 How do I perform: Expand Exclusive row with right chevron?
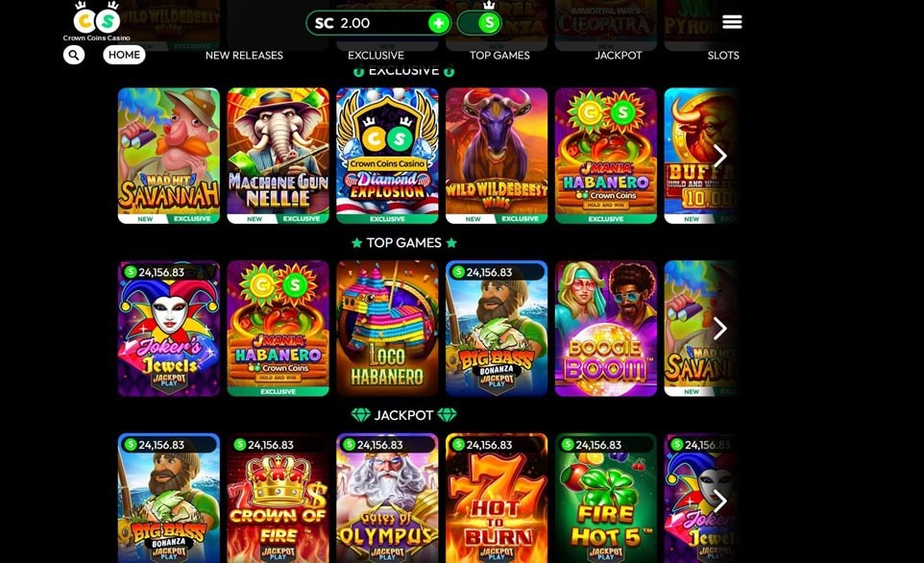[720, 156]
